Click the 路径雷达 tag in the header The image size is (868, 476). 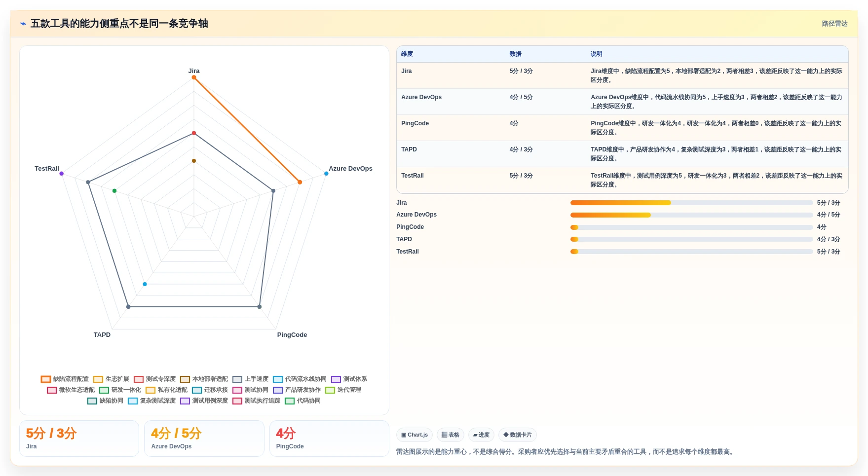coord(834,24)
